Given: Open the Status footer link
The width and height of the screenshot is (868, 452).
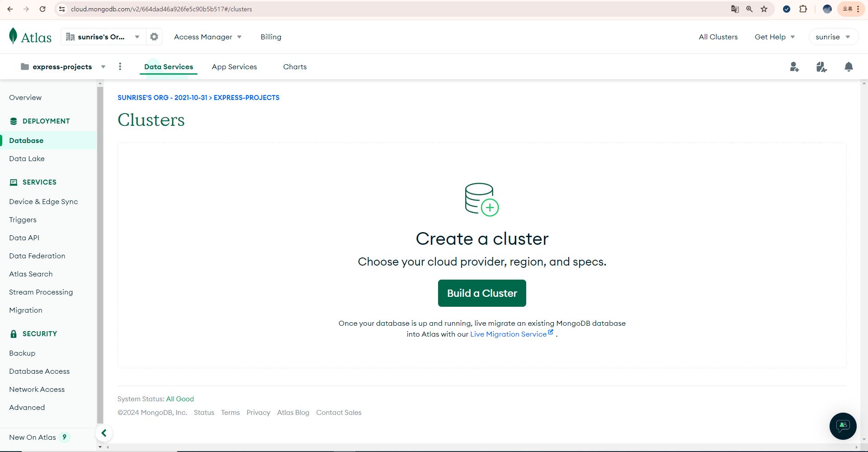Looking at the screenshot, I should pyautogui.click(x=204, y=412).
